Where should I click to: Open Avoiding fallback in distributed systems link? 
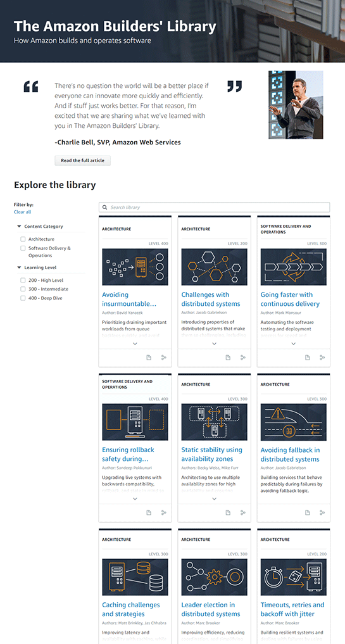pyautogui.click(x=290, y=454)
